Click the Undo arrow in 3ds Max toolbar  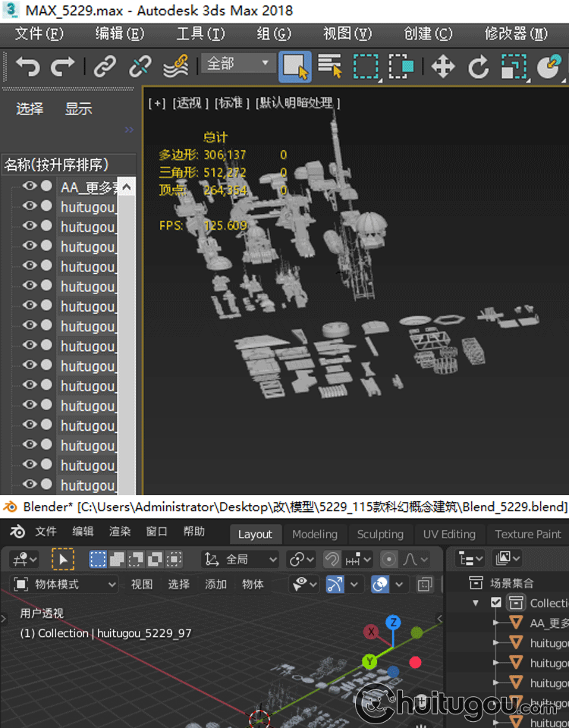(27, 67)
